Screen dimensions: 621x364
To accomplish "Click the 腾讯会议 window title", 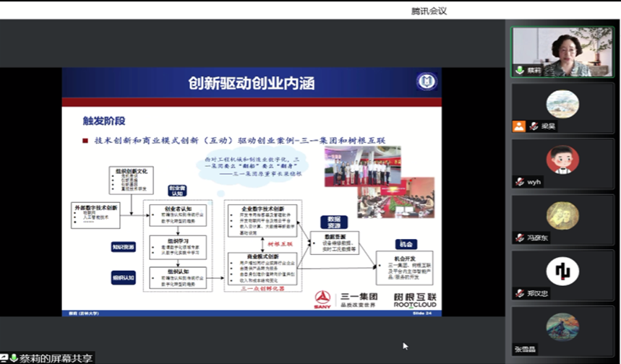I will coord(429,10).
